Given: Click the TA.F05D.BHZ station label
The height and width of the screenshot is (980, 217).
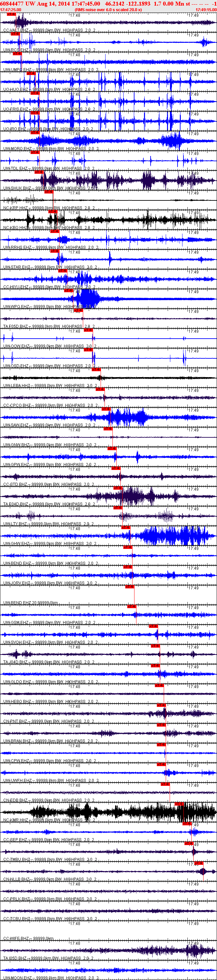Looking at the screenshot, I should 49,326.
